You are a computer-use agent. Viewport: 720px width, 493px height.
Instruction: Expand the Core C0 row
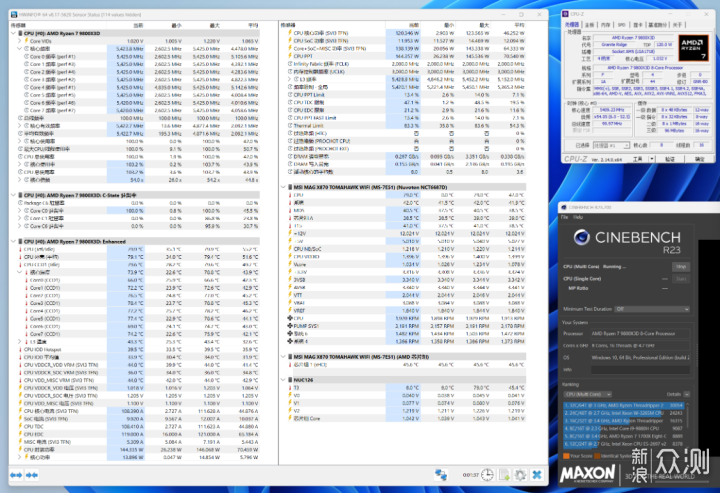(x=20, y=211)
